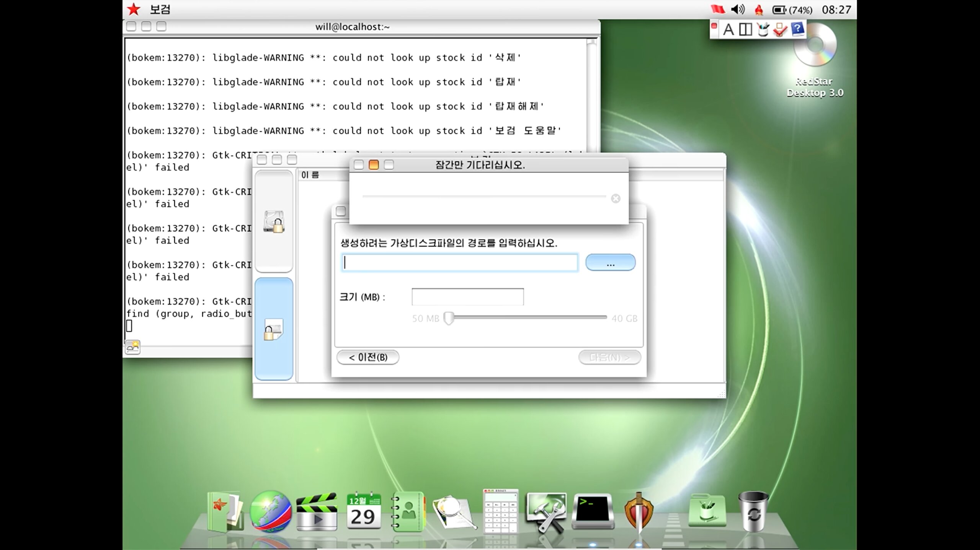Open the calendar showing 29 in dock
980x550 pixels.
click(x=363, y=512)
